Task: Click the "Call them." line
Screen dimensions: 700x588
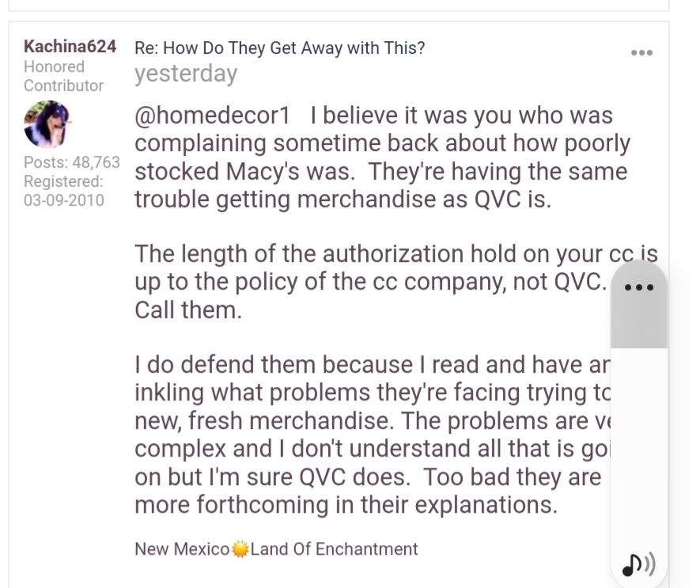Action: [187, 309]
